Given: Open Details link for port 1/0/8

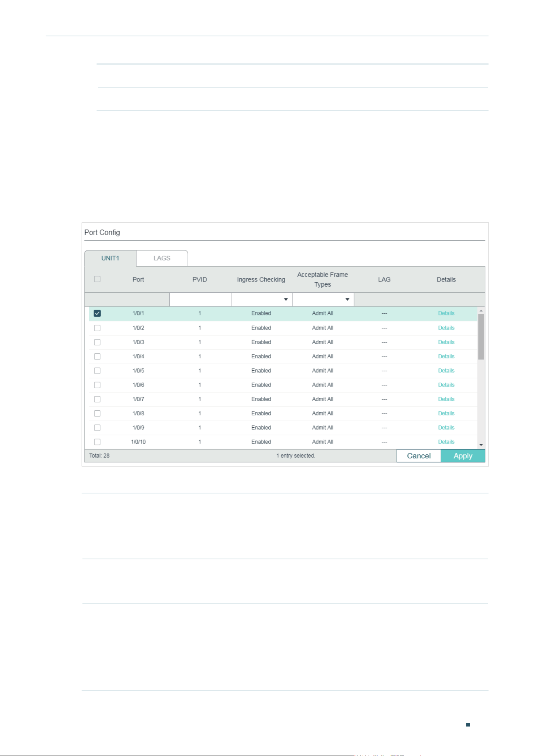Looking at the screenshot, I should click(446, 414).
